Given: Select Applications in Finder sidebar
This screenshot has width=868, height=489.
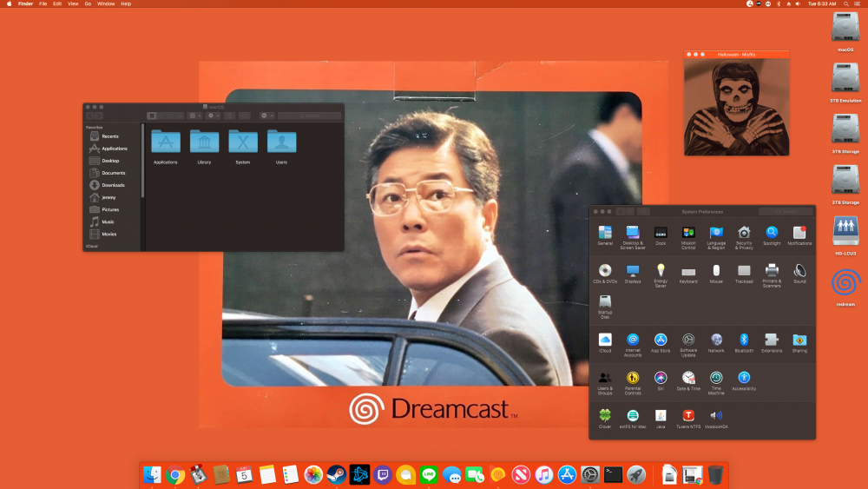Looking at the screenshot, I should coord(110,149).
